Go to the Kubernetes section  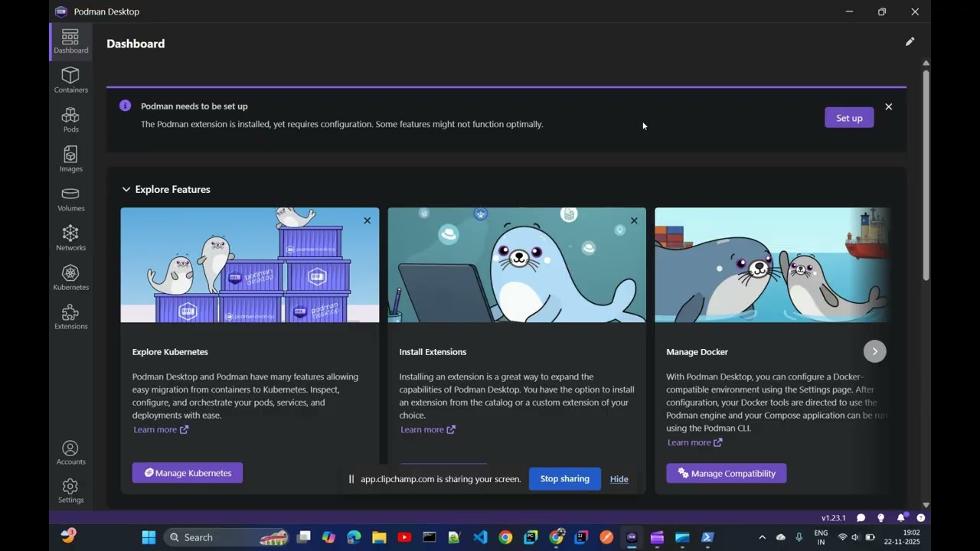point(70,278)
